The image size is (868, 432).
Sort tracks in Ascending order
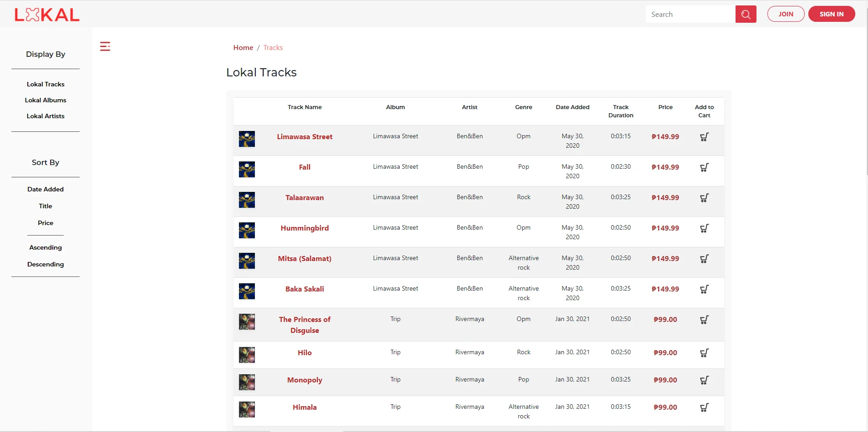(46, 247)
